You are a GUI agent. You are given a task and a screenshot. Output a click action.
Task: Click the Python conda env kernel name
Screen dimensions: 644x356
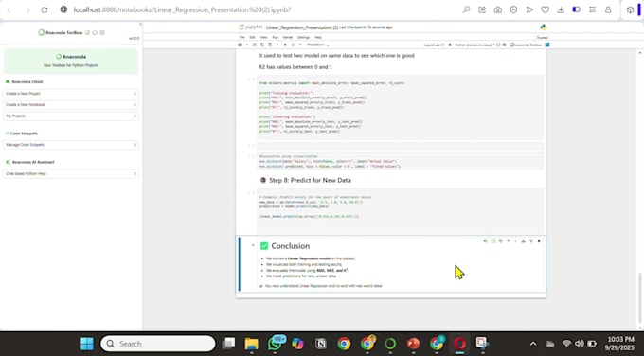coord(474,44)
